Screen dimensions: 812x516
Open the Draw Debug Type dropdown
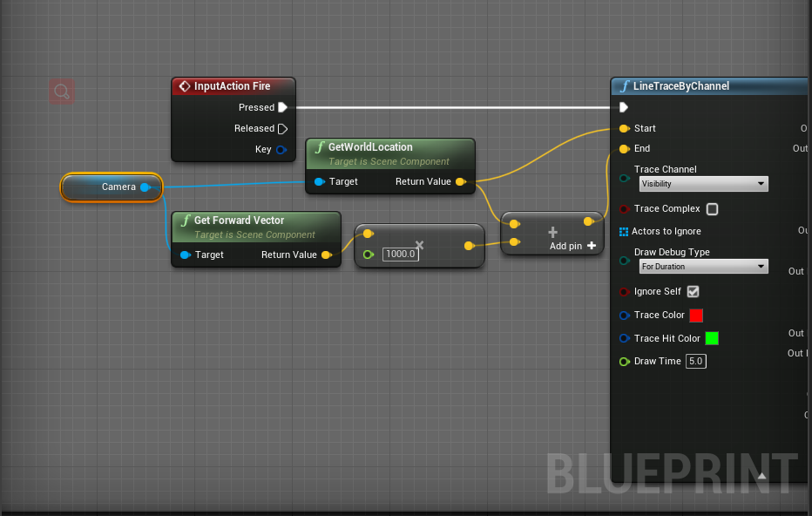click(x=703, y=266)
